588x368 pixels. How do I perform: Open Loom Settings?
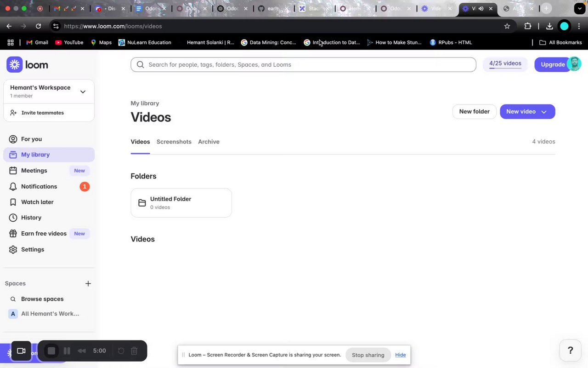(33, 249)
